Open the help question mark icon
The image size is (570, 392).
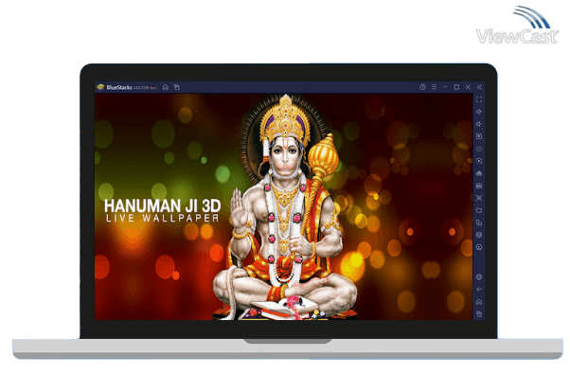422,87
